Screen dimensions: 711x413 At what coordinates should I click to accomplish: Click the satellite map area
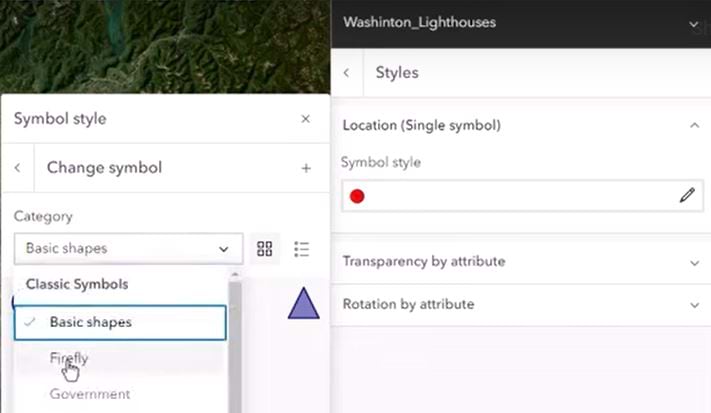coord(160,45)
